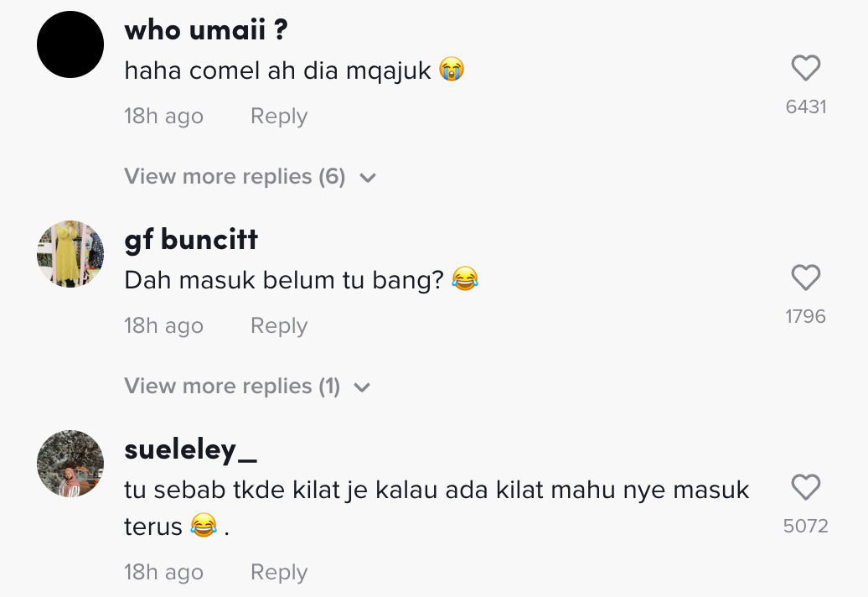
Task: Like gf buncitt's comment with the heart
Action: (x=805, y=278)
